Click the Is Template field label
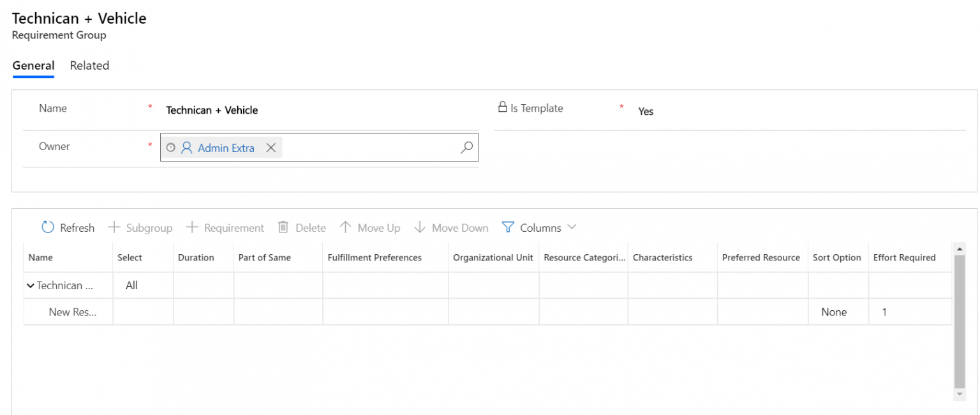Viewport: 980px width, 415px height. click(x=537, y=109)
